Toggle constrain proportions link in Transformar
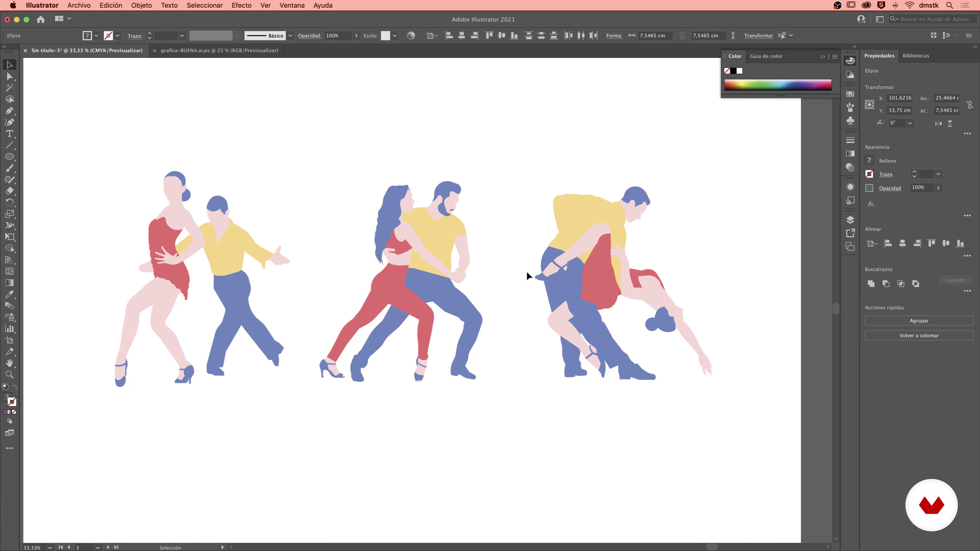The width and height of the screenshot is (980, 551). click(x=970, y=105)
